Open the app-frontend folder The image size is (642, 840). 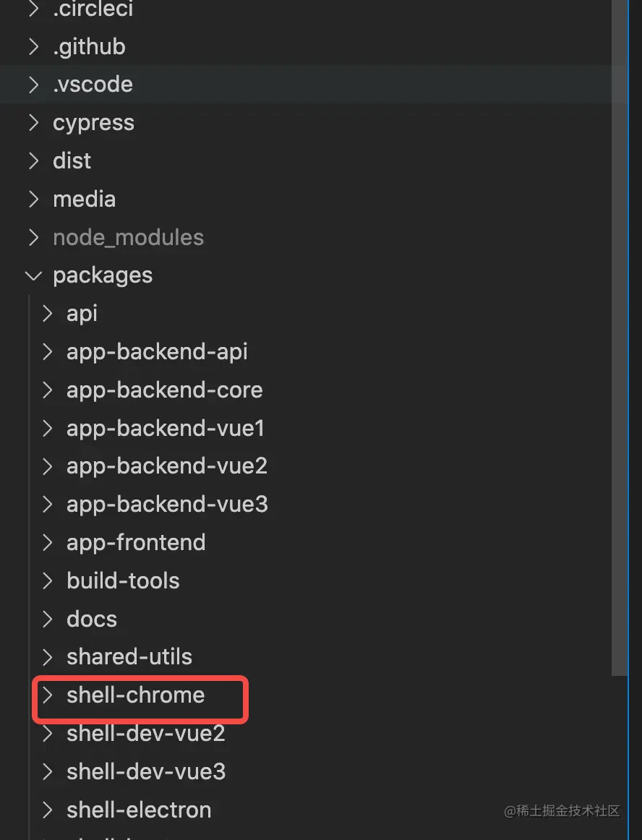coord(136,542)
